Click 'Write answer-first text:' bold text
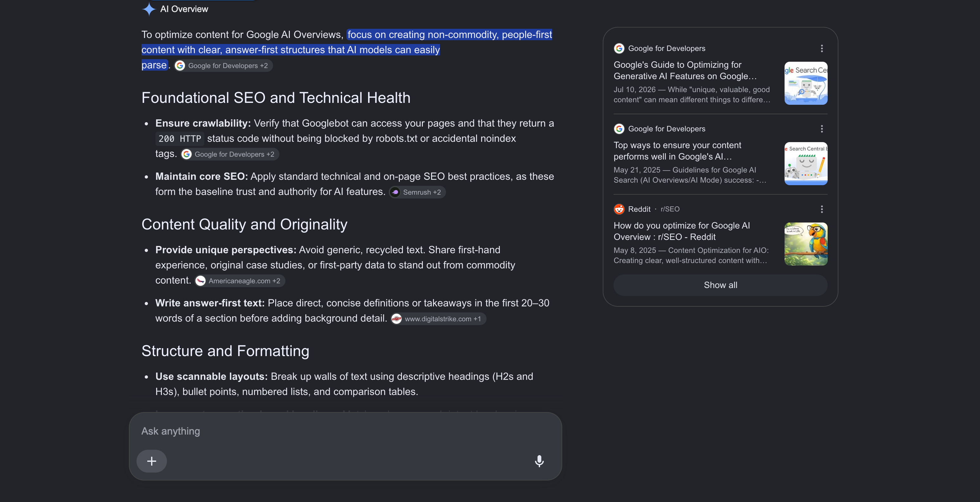The height and width of the screenshot is (502, 980). point(210,303)
